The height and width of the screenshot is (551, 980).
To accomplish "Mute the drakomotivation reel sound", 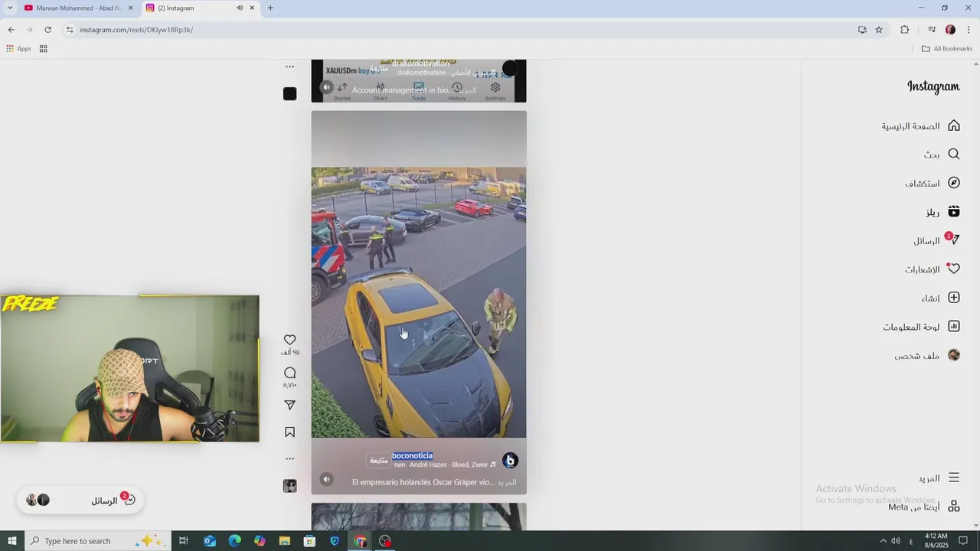I will [x=326, y=87].
